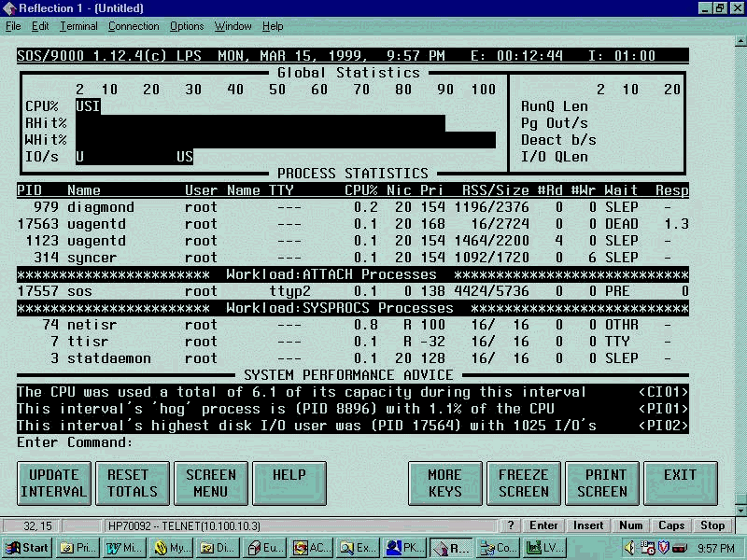The image size is (747, 560).
Task: Toggle the Insert mode indicator
Action: pyautogui.click(x=588, y=525)
